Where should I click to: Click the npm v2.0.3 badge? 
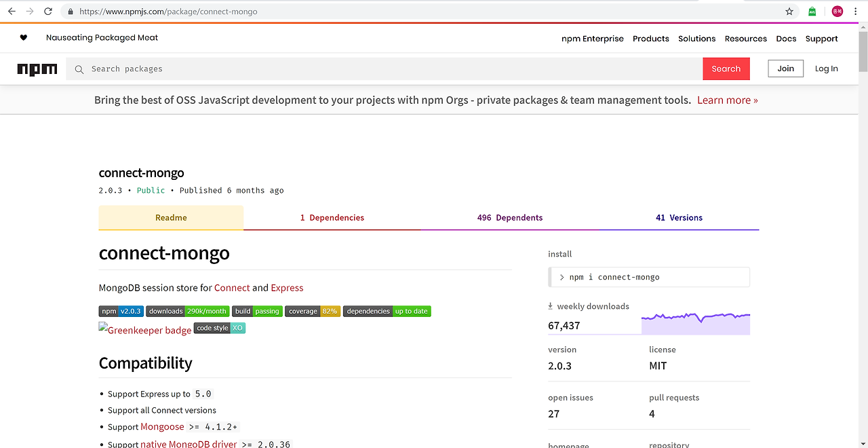(x=121, y=312)
